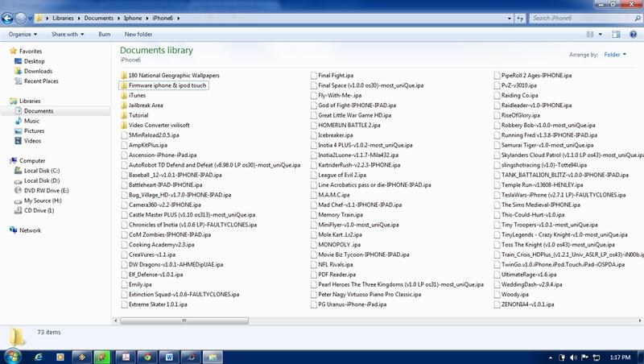Click the scrollbar right arrow
The image size is (644, 364).
(640, 320)
